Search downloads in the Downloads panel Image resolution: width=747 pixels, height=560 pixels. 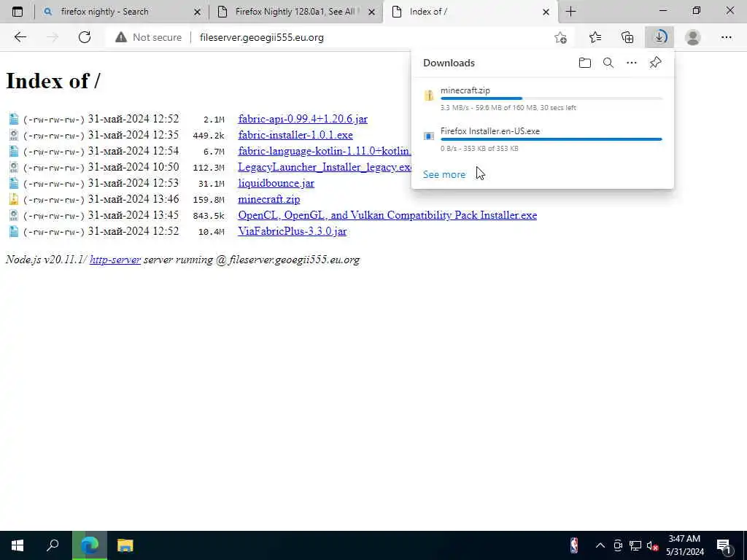coord(608,63)
